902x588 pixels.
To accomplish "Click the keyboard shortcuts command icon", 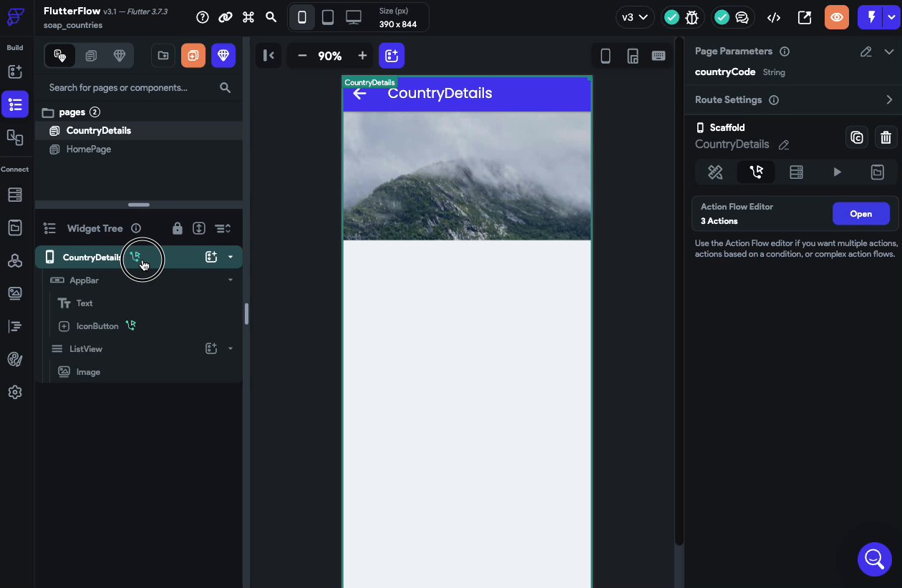I will point(248,17).
